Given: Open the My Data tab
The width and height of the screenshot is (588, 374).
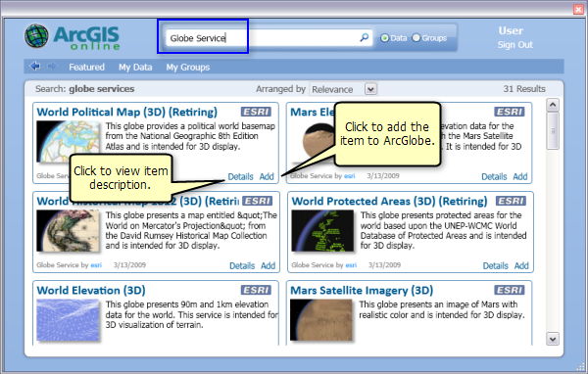Looking at the screenshot, I should [x=135, y=68].
